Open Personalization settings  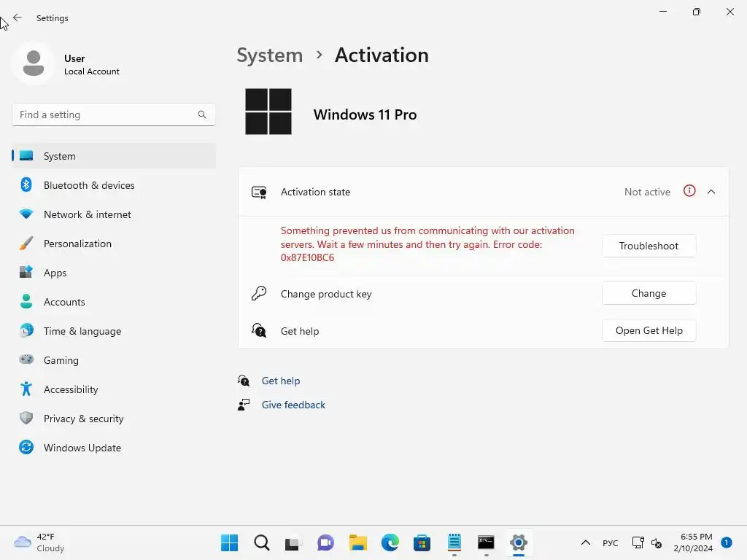click(x=114, y=244)
